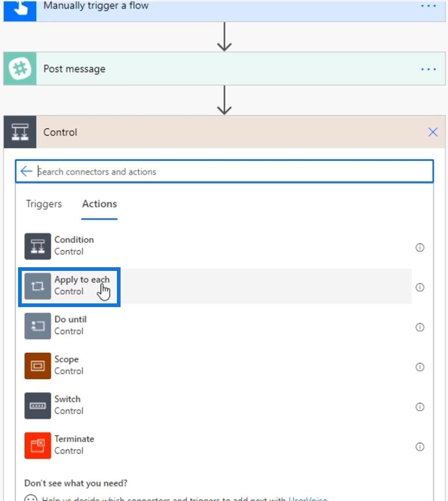Click the Do until action icon
448x501 pixels.
38,326
